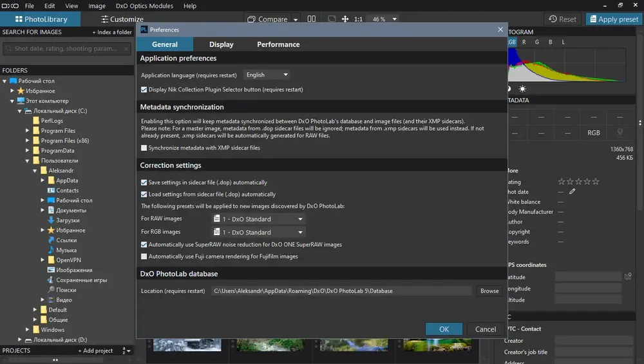Click the side-by-side split view icon
The image size is (644, 364).
click(311, 19)
